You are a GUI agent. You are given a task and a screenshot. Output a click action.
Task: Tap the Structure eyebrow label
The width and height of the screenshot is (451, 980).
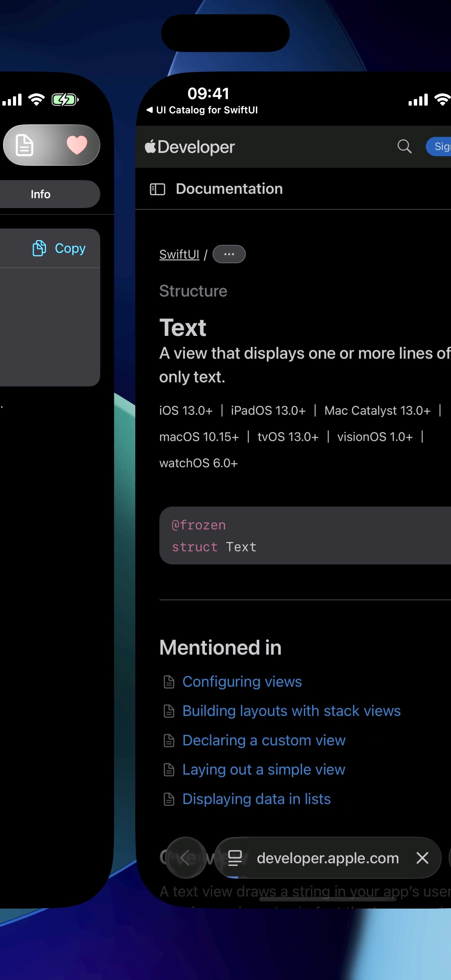coord(193,291)
